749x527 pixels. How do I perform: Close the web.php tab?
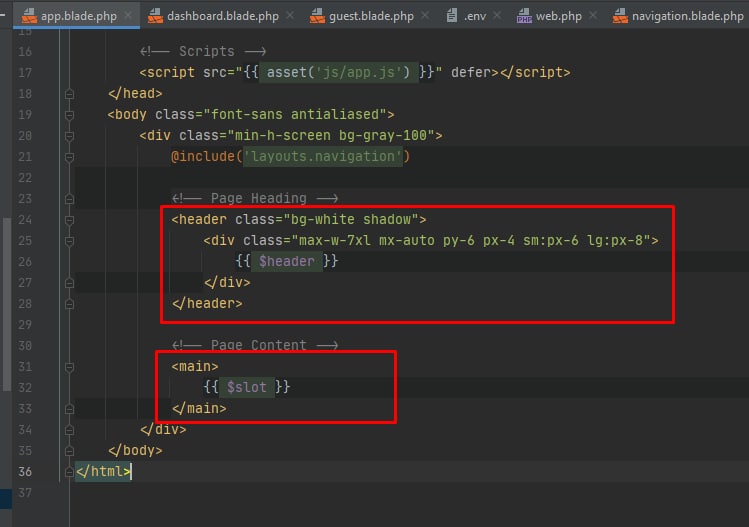(x=593, y=15)
